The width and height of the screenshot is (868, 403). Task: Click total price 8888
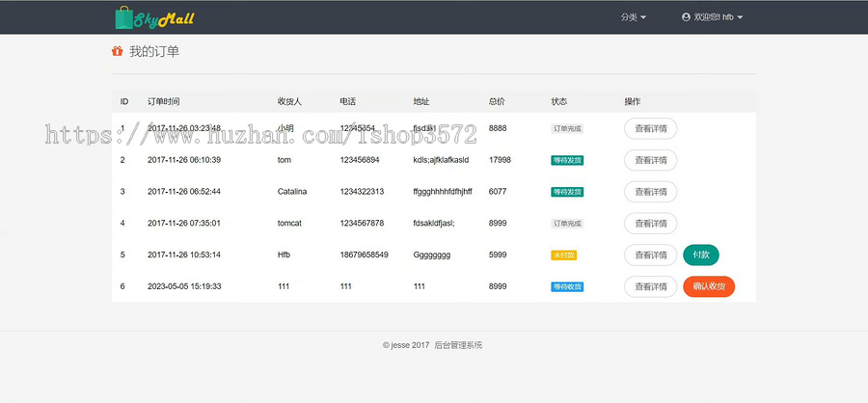498,128
